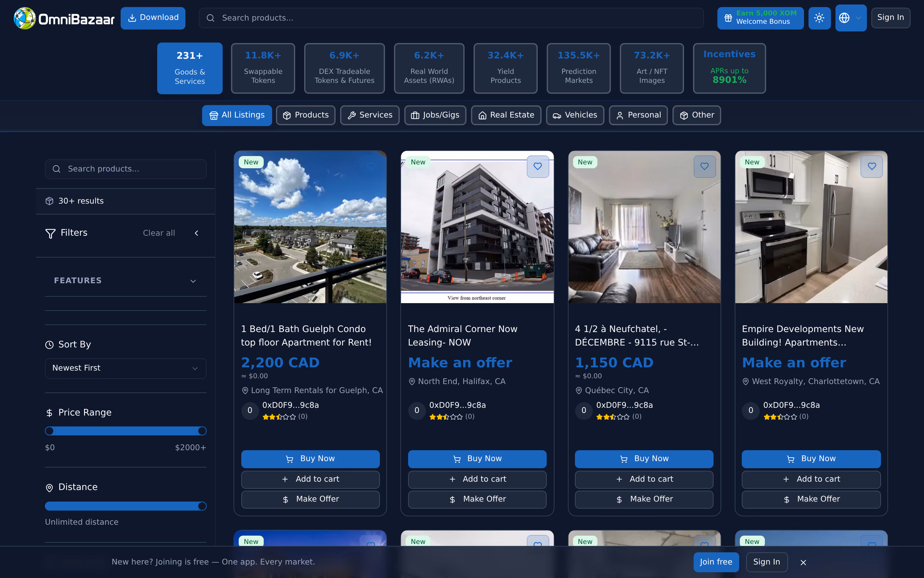Buy Now the 4 1/2 à Neufchatel listing

[644, 459]
